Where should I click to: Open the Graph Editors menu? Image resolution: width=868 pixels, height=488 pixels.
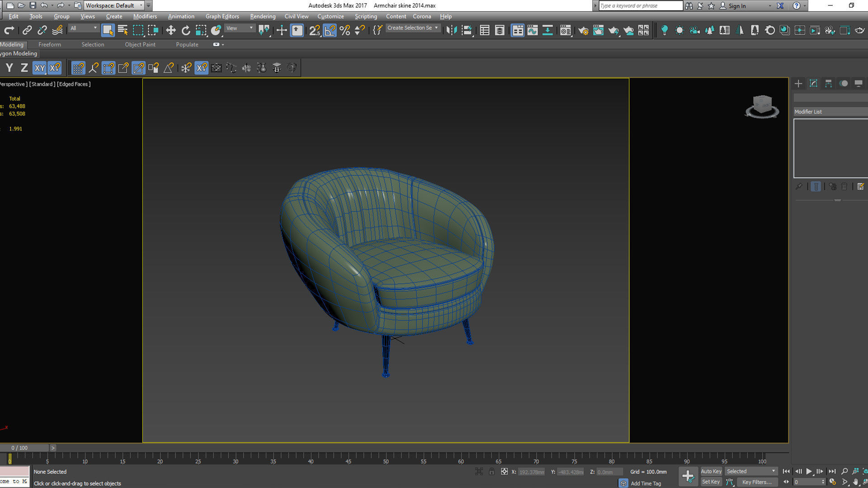coord(222,16)
